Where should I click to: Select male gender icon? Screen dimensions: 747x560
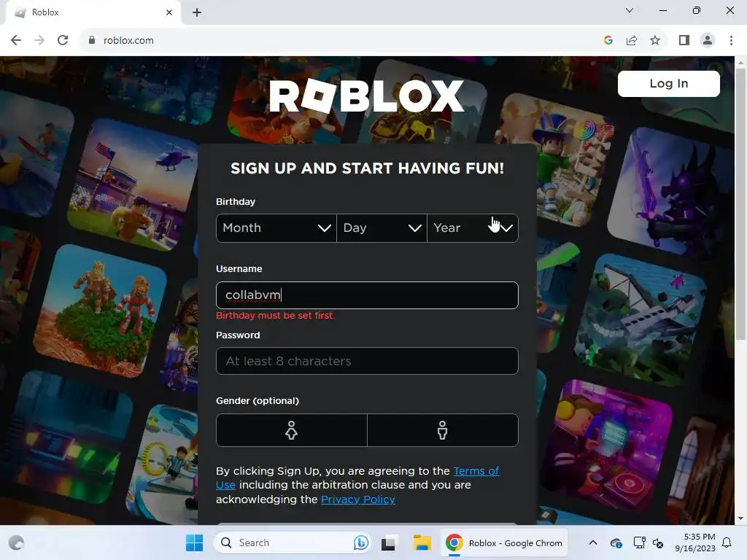pos(443,430)
